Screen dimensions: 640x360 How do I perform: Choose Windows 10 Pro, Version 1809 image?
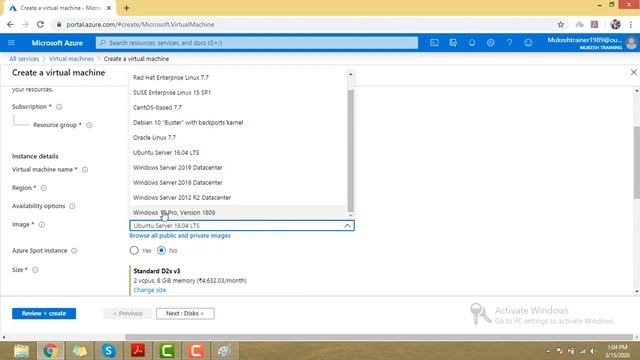(237, 212)
